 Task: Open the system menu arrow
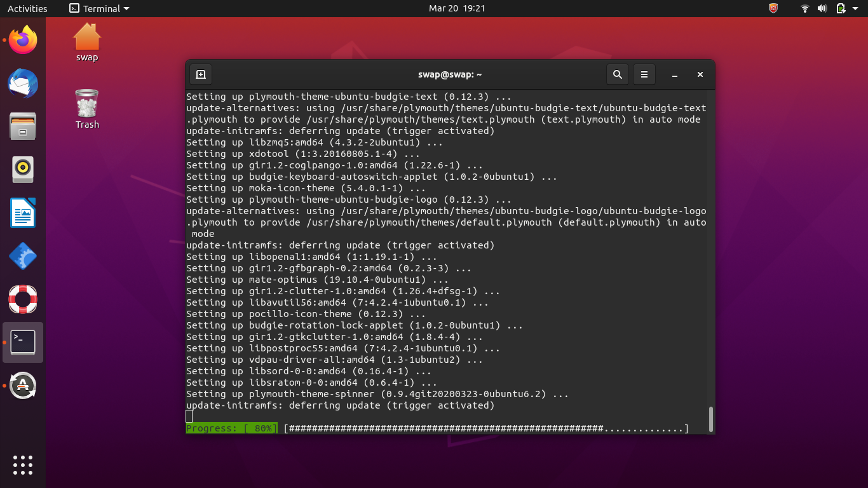tap(855, 8)
